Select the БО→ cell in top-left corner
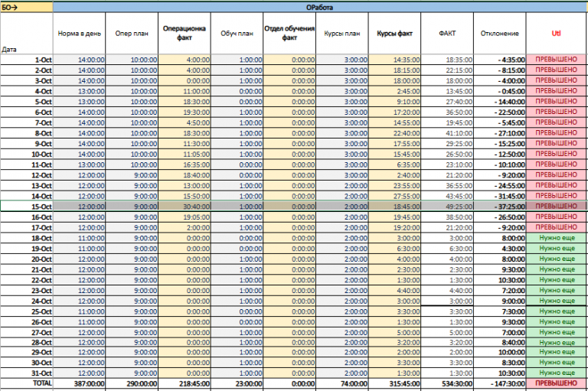Screen dimensions: 588x391 26,7
